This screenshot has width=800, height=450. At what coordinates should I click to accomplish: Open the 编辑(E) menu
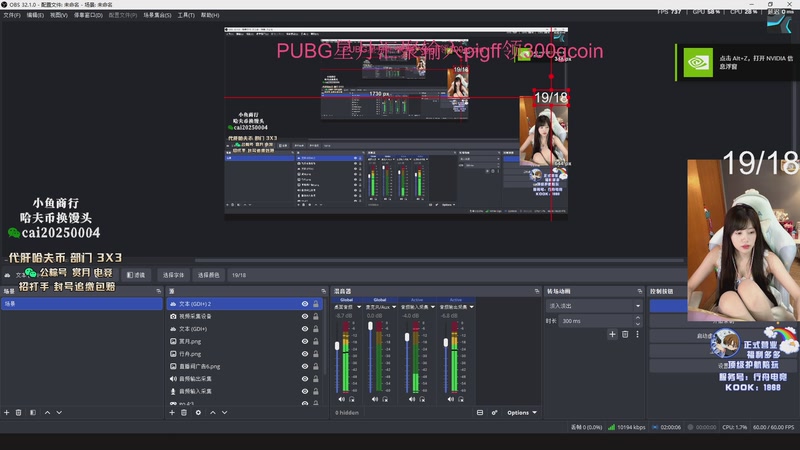[35, 15]
